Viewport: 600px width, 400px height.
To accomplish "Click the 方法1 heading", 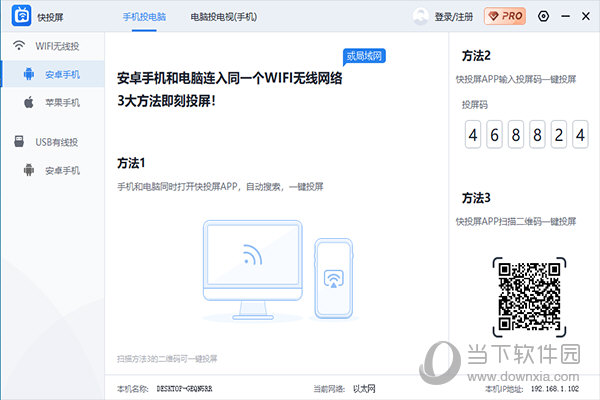I will [x=131, y=163].
